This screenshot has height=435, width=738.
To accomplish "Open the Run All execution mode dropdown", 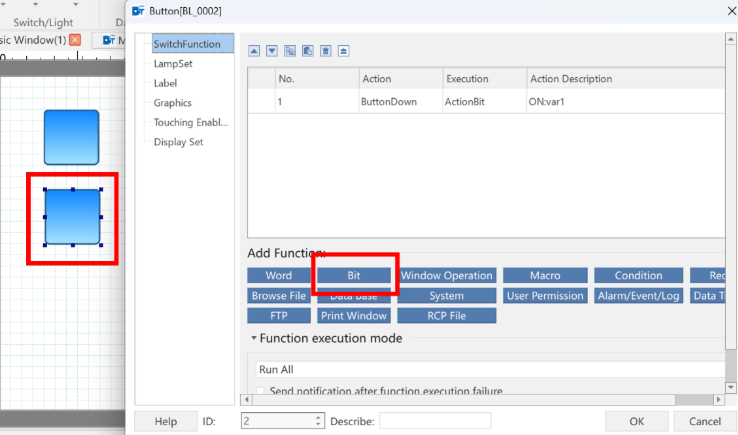I will [x=489, y=370].
